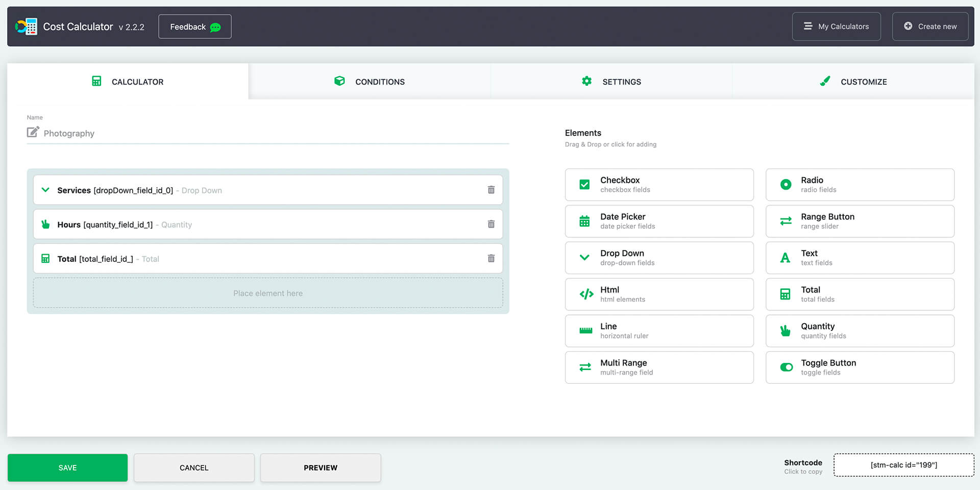Click the Html element icon

coord(585,294)
